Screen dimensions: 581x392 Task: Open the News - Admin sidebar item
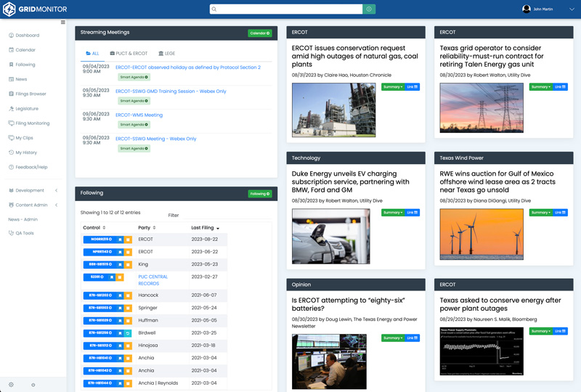pos(23,219)
